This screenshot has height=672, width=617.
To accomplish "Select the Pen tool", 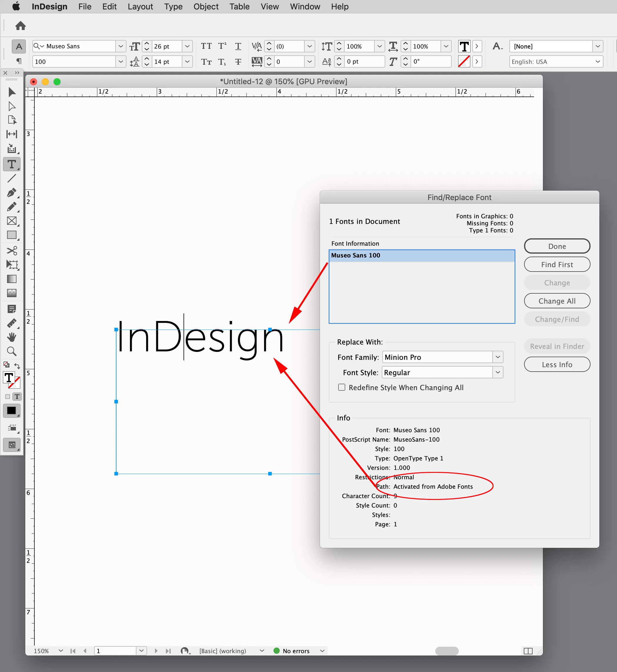I will click(11, 193).
